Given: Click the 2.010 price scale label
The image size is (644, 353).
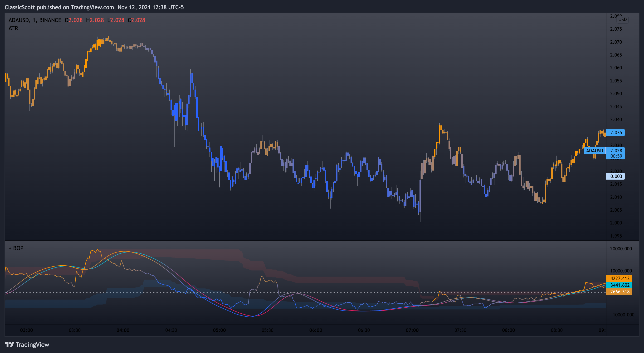Looking at the screenshot, I should [x=616, y=197].
